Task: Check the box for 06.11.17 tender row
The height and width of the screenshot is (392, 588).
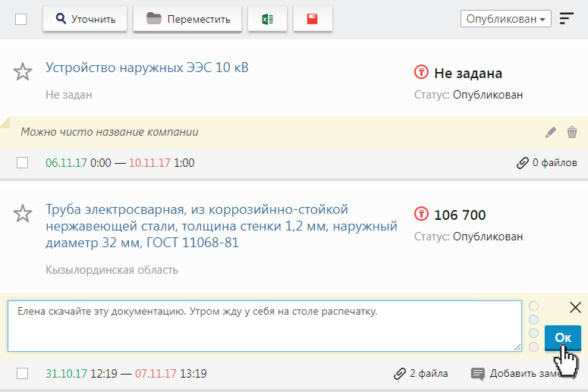Action: point(23,163)
